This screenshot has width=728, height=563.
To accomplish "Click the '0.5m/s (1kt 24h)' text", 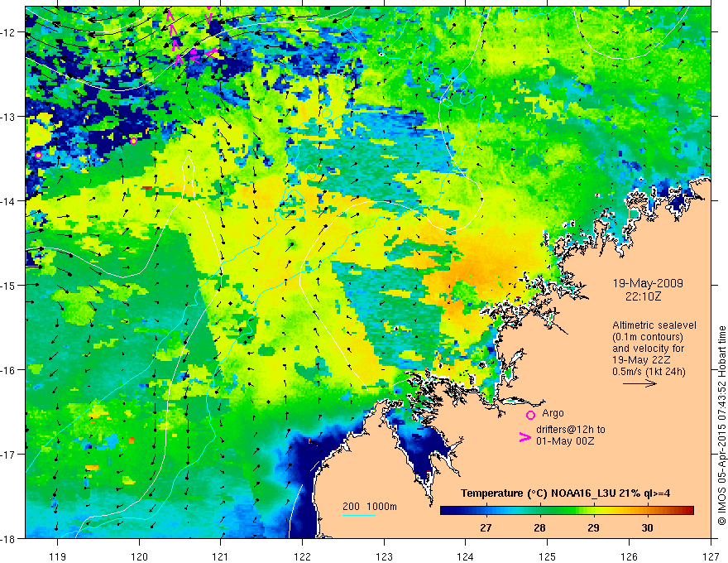I will (649, 372).
